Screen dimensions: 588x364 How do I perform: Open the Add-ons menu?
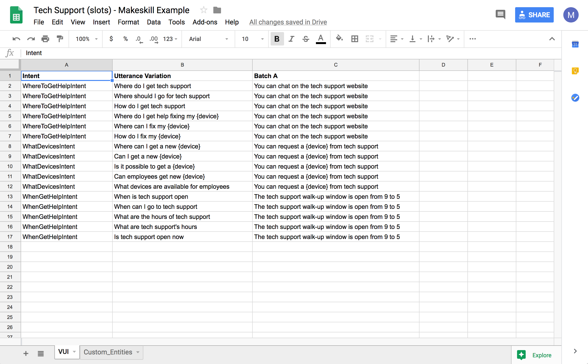pyautogui.click(x=205, y=22)
